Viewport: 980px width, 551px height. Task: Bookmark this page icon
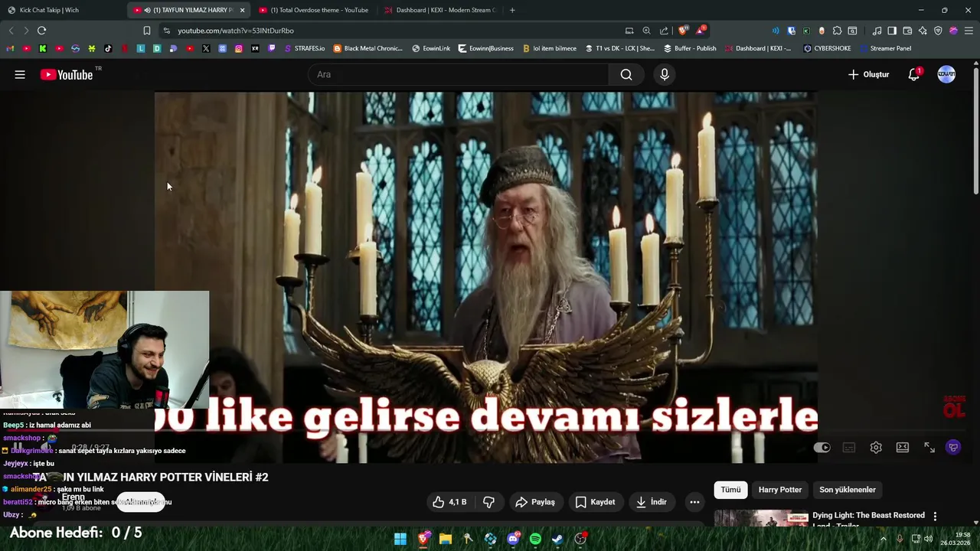click(x=146, y=31)
